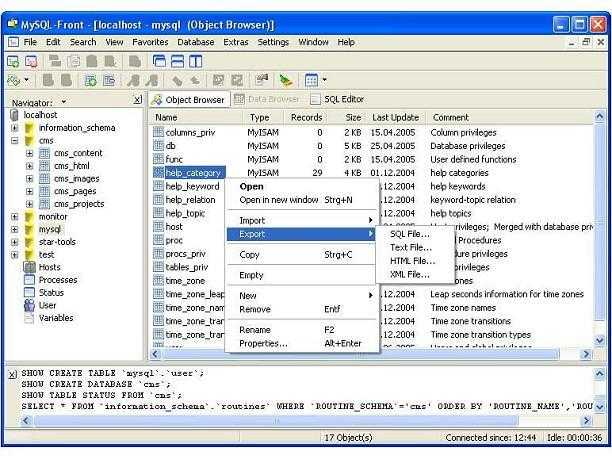The image size is (612, 459).
Task: Click the table icon beside columns_priv
Action: [158, 132]
